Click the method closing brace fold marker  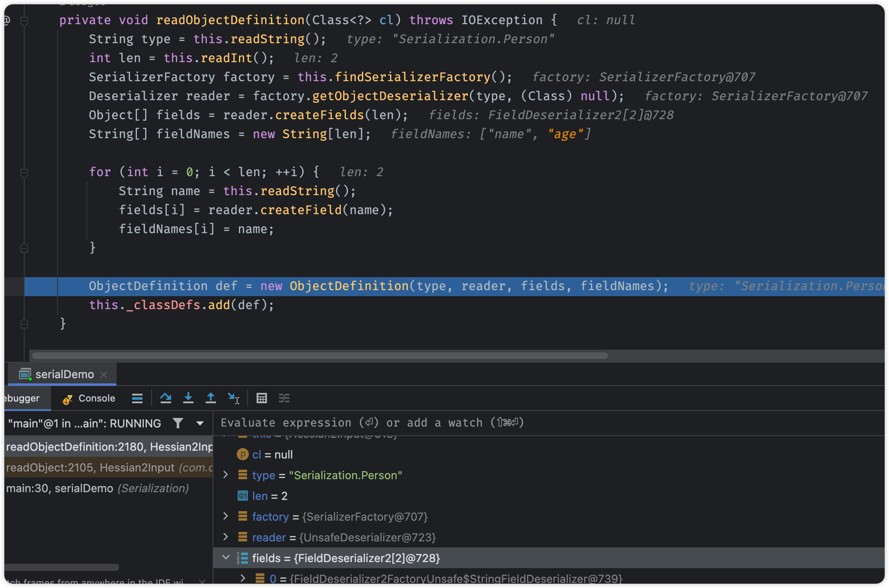coord(24,324)
